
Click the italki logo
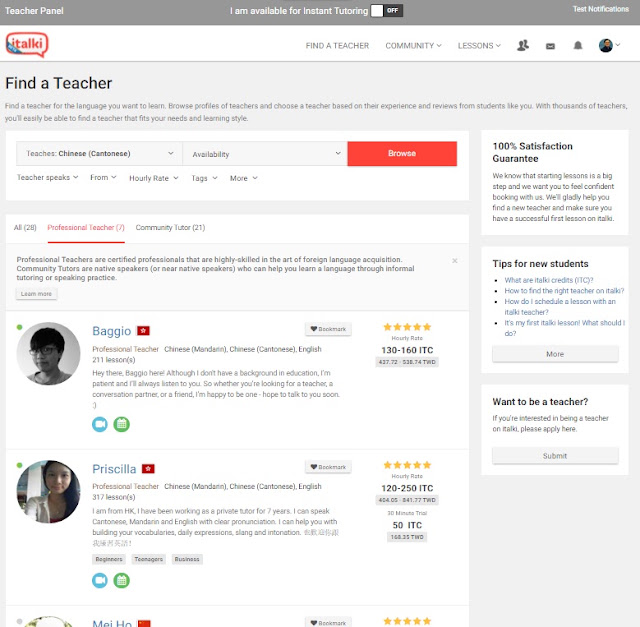point(27,44)
